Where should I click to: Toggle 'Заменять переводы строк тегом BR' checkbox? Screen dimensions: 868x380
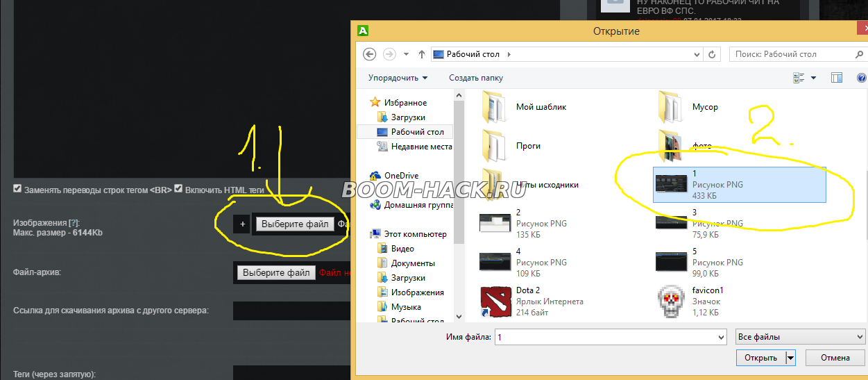(17, 189)
